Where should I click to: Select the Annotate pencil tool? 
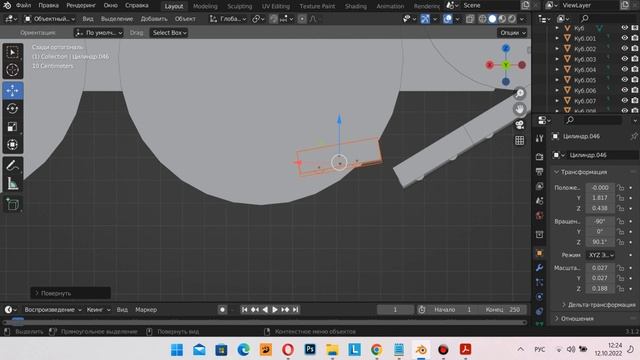(x=13, y=165)
